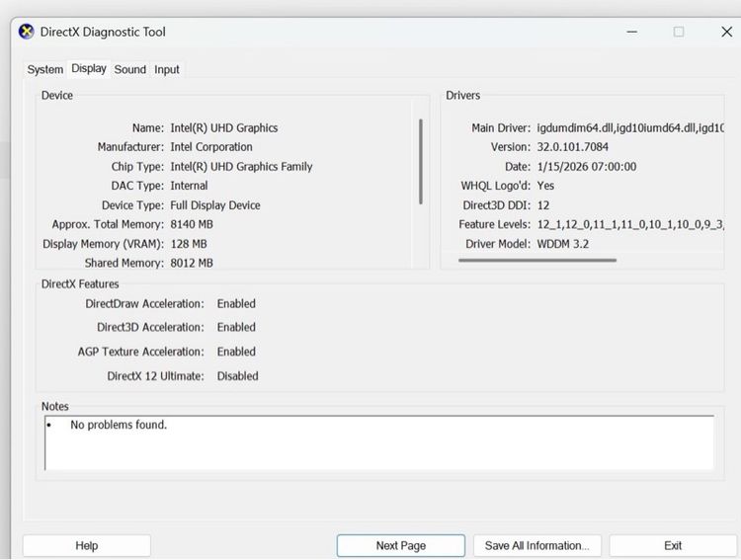Click the 'DirectDraw Acceleration:' label

pos(144,304)
